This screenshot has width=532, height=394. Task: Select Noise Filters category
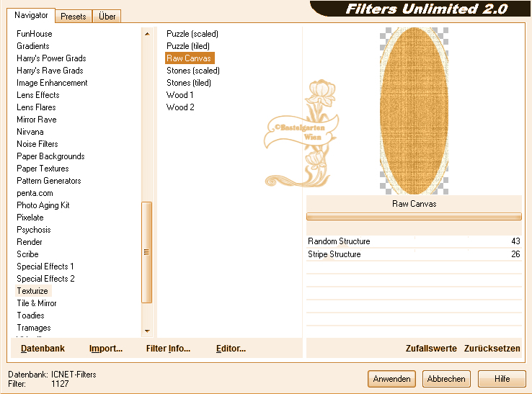tap(37, 144)
